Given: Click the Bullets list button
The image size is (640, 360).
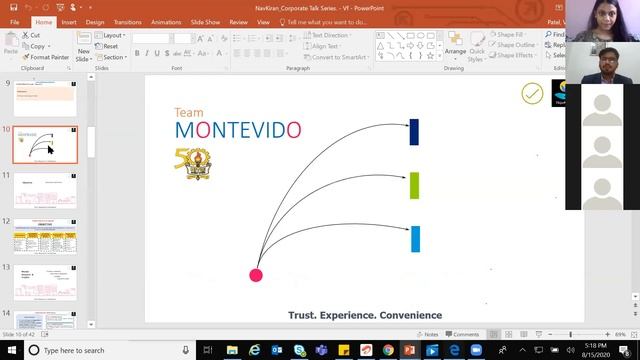Looking at the screenshot, I should pos(238,38).
